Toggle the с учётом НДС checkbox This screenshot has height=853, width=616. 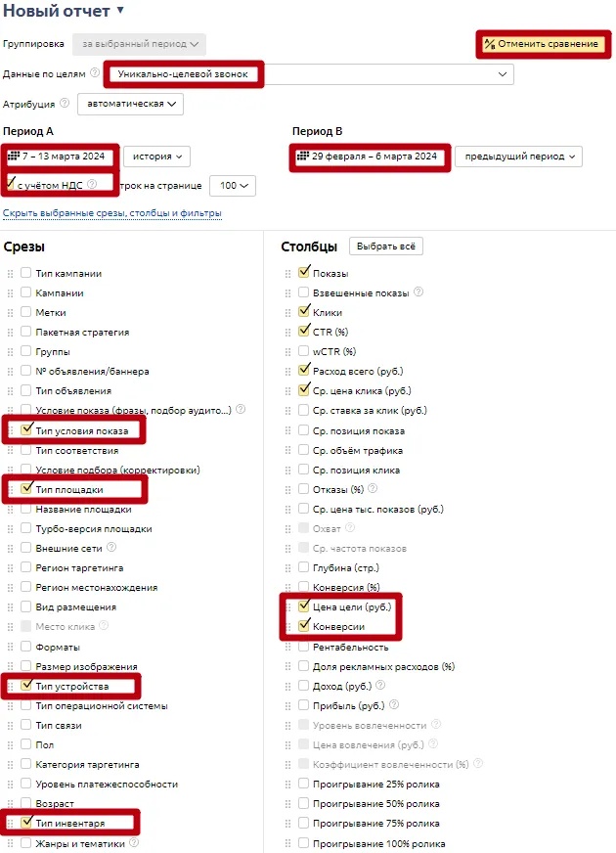(x=11, y=183)
